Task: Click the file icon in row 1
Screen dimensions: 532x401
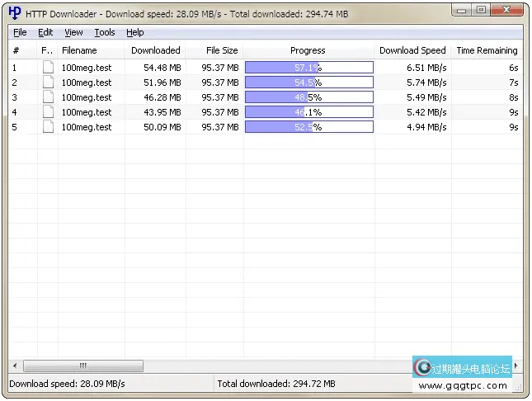Action: 48,67
